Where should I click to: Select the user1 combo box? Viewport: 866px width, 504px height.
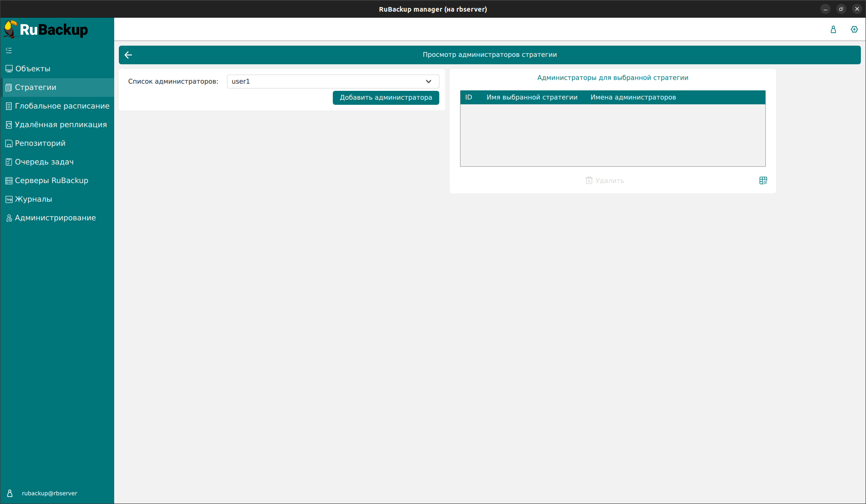326,82
